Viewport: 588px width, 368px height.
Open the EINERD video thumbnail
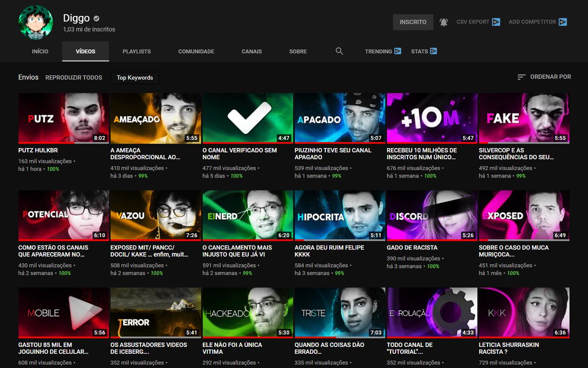248,216
